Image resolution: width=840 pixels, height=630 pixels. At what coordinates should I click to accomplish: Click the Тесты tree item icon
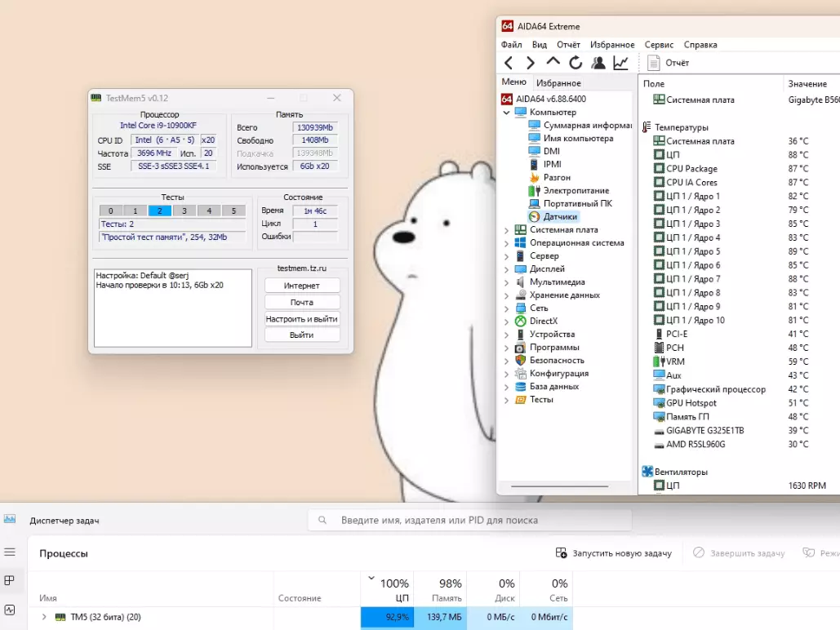click(x=520, y=400)
